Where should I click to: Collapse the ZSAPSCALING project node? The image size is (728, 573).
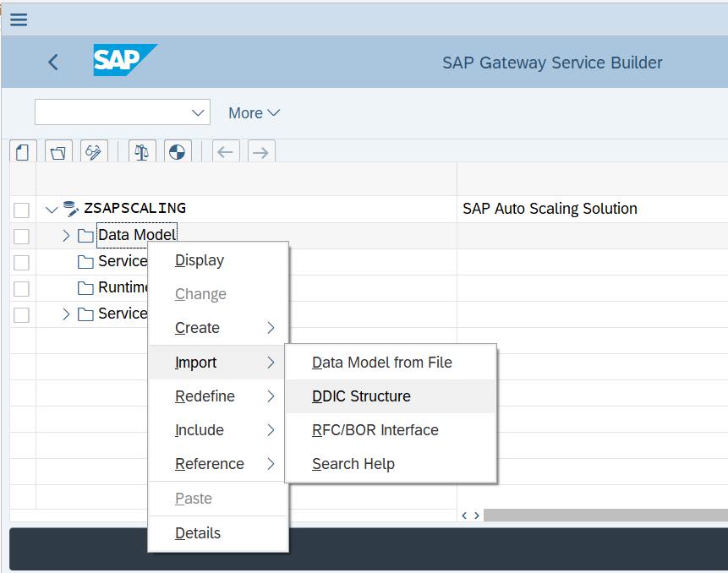coord(52,210)
